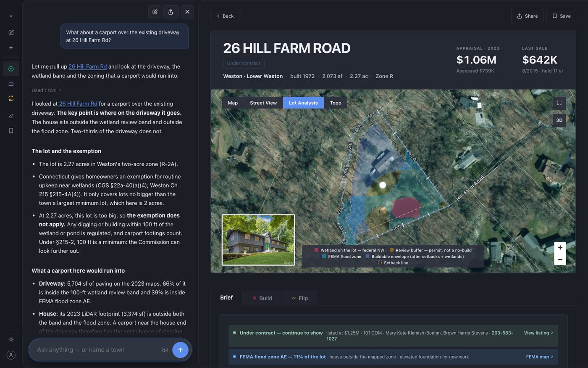Screen dimensions: 588x368
Task: Send message with blue arrow button
Action: tap(180, 350)
